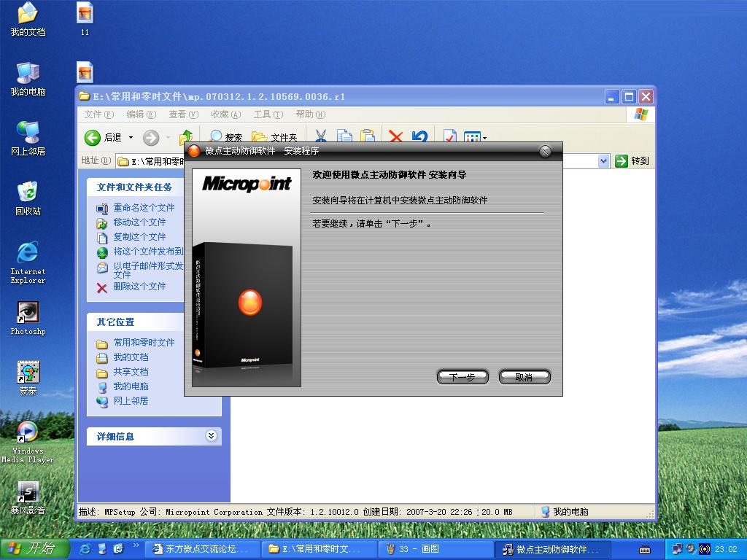747x560 pixels.
Task: Select the Internet Explorer desktop icon
Action: (x=28, y=262)
